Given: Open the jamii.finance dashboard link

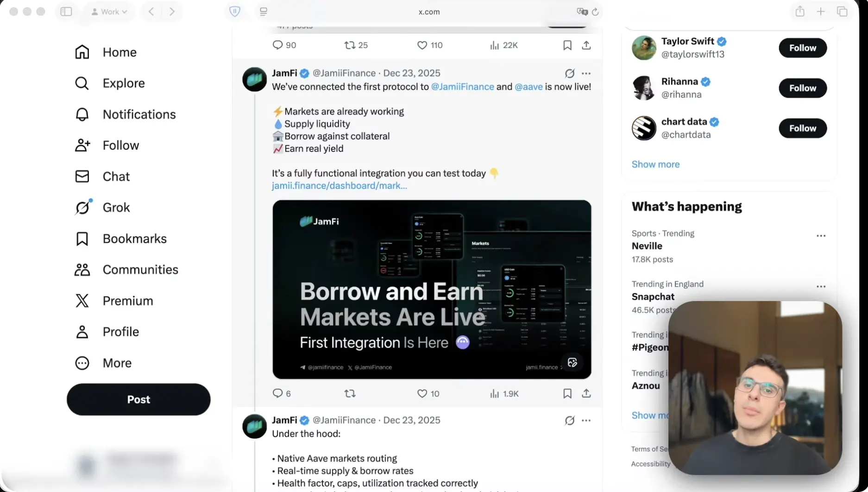Looking at the screenshot, I should pyautogui.click(x=340, y=186).
